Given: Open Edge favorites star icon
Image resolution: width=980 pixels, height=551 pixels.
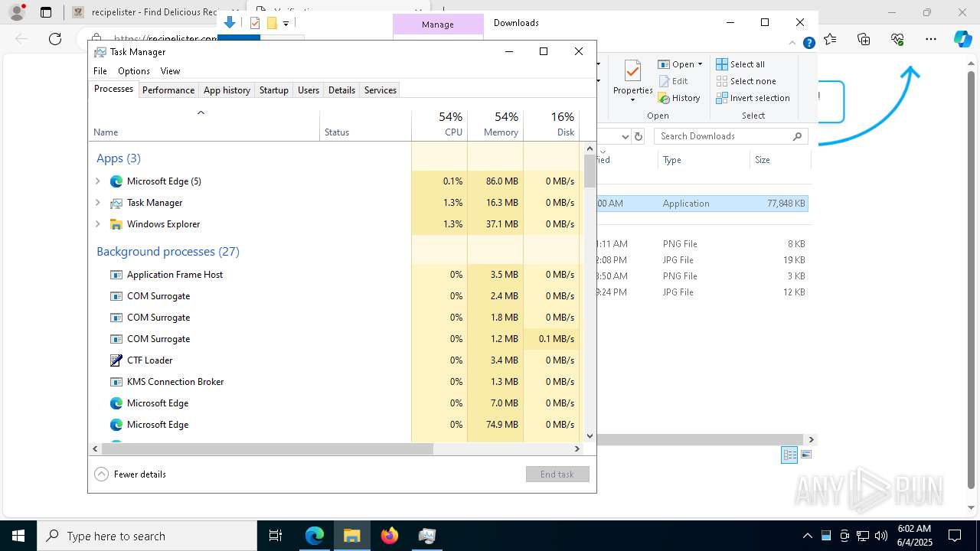Looking at the screenshot, I should pos(831,39).
